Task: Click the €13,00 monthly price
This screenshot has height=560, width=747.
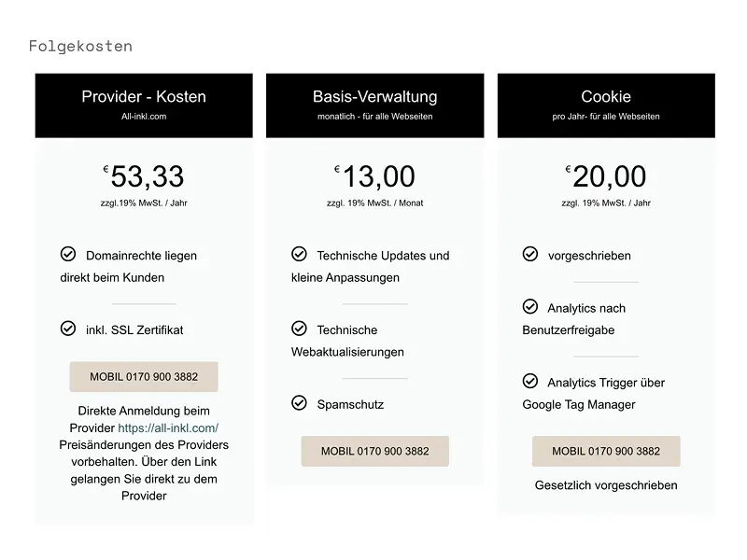Action: tap(374, 177)
